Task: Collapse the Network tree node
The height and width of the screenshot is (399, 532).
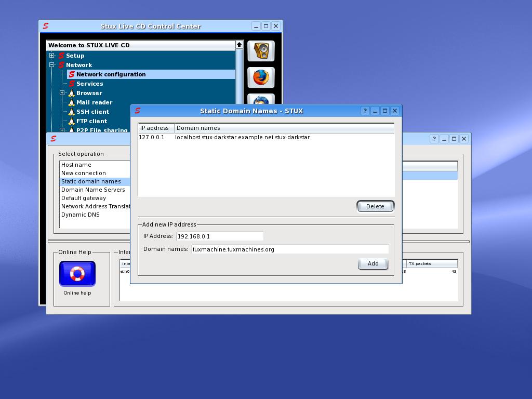Action: click(x=51, y=65)
